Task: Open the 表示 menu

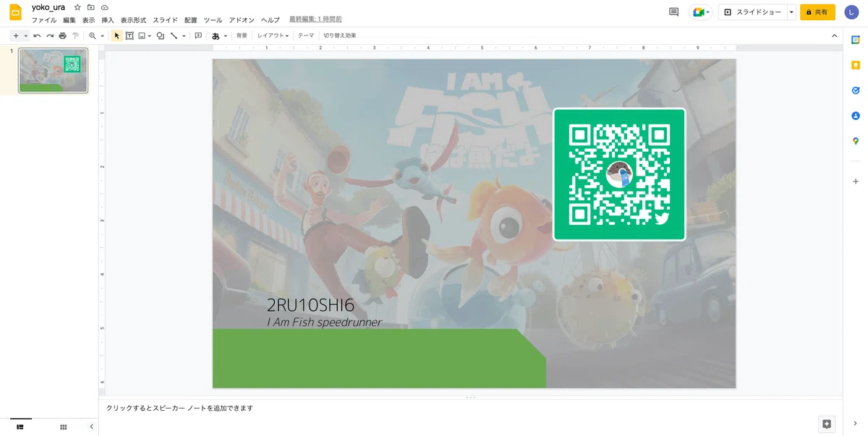Action: [x=88, y=20]
